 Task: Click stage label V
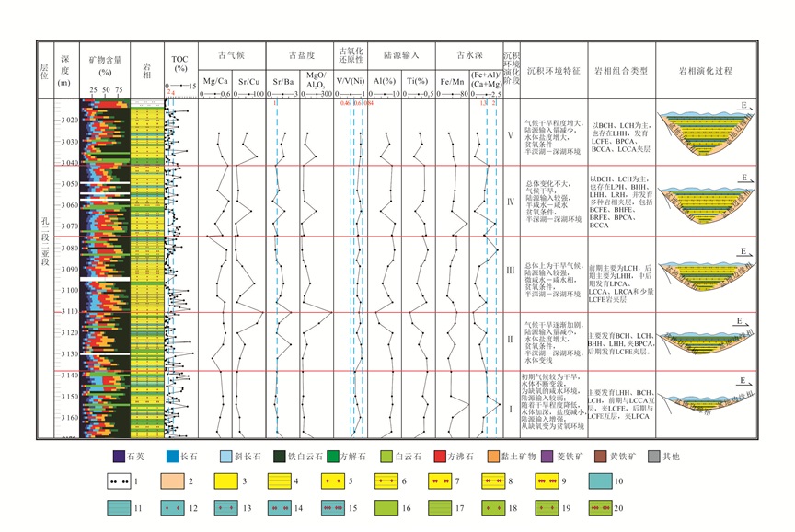tap(511, 135)
